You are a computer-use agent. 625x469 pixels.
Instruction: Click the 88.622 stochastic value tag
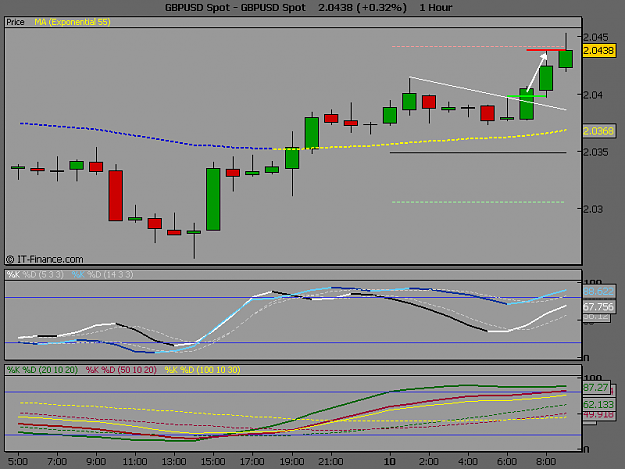(x=598, y=292)
